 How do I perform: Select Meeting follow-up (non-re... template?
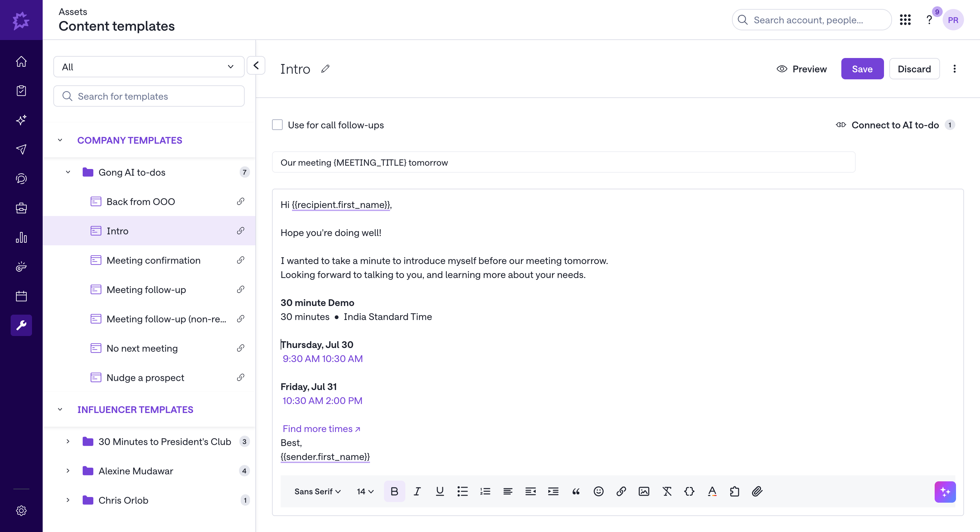pos(149,319)
